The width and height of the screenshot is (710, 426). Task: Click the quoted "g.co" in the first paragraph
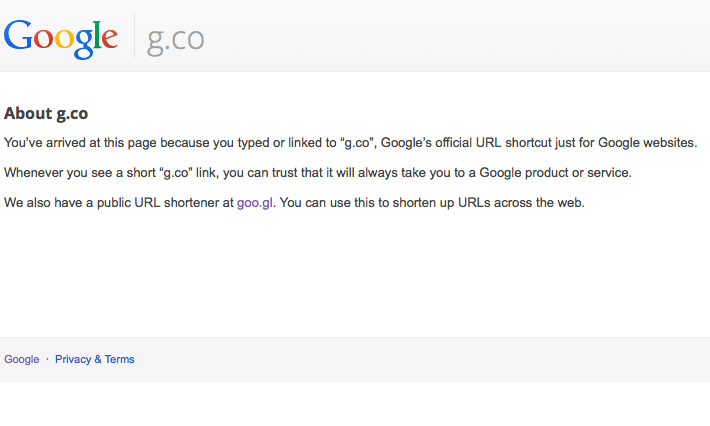359,143
